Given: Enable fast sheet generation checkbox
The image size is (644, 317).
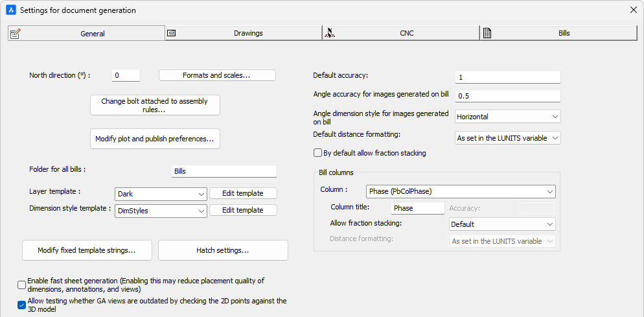Looking at the screenshot, I should click(22, 285).
